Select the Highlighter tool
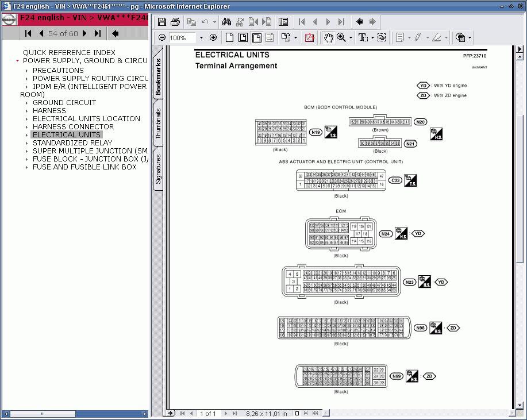This screenshot has width=527, height=420. coord(437,37)
